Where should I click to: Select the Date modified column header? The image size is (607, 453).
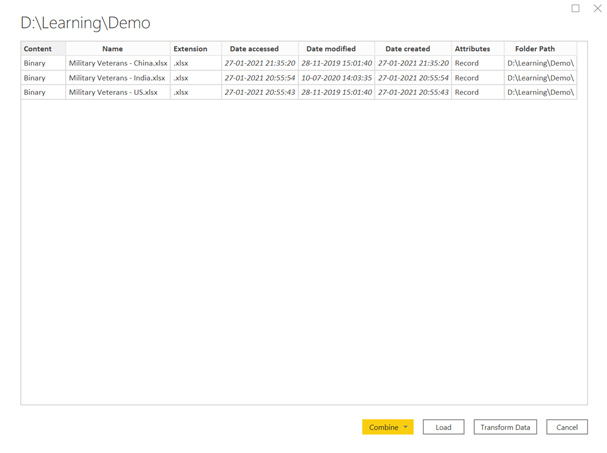point(331,48)
